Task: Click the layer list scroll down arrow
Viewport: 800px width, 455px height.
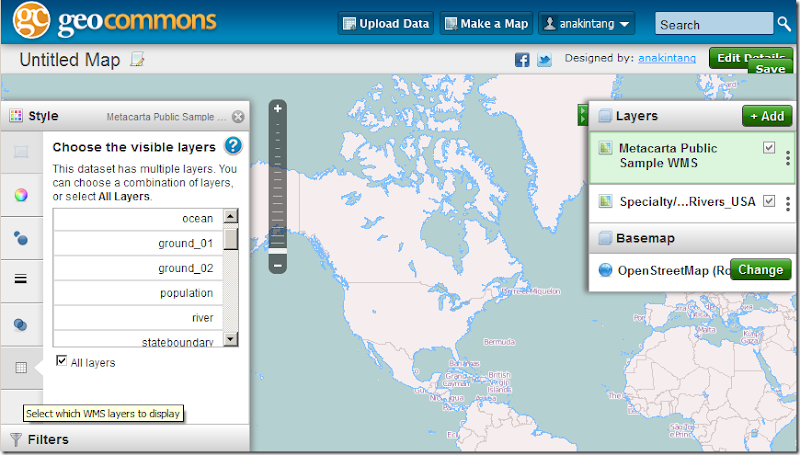Action: tap(231, 339)
